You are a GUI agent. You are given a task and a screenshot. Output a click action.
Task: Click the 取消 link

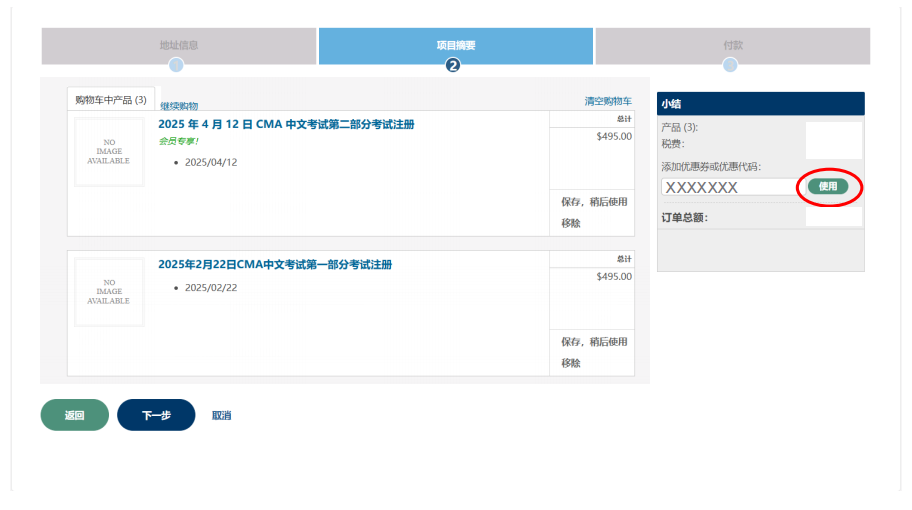tap(222, 415)
